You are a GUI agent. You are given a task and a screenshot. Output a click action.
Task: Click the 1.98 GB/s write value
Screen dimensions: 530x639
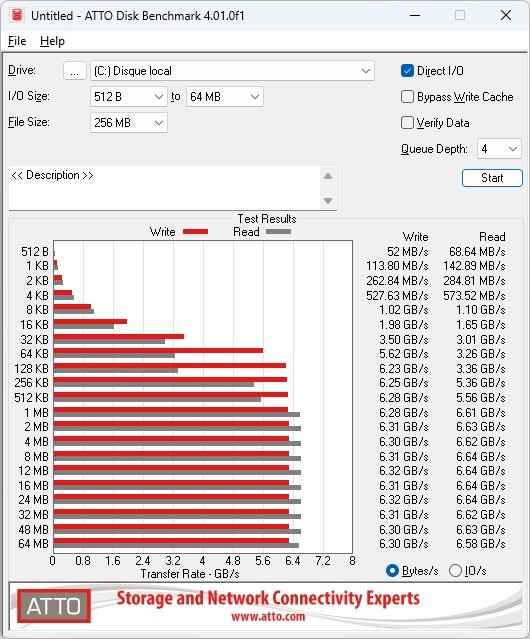404,324
